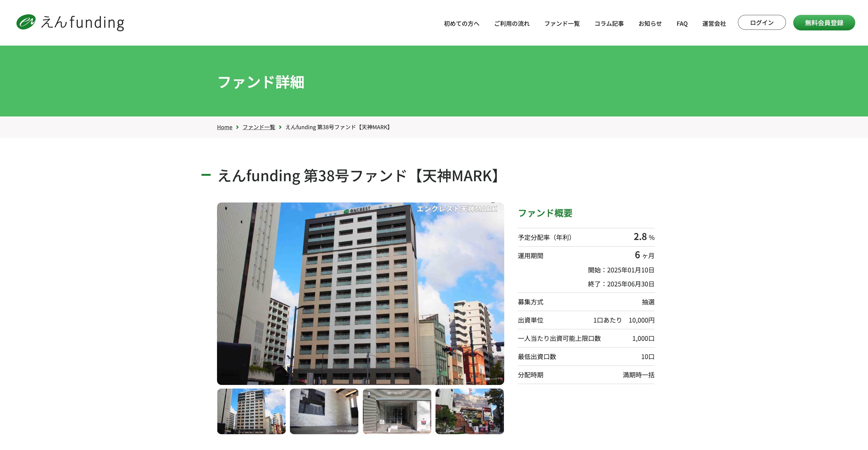Open the お知らせ page

tap(650, 24)
